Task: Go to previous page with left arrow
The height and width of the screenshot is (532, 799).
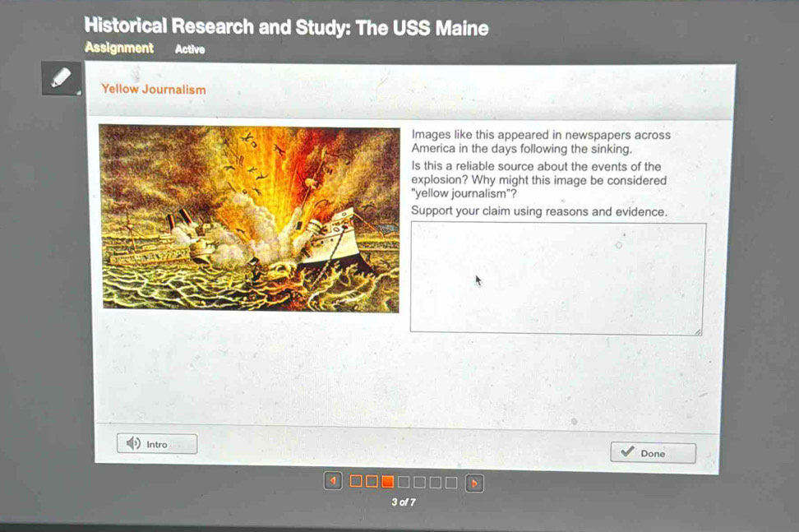Action: (333, 480)
